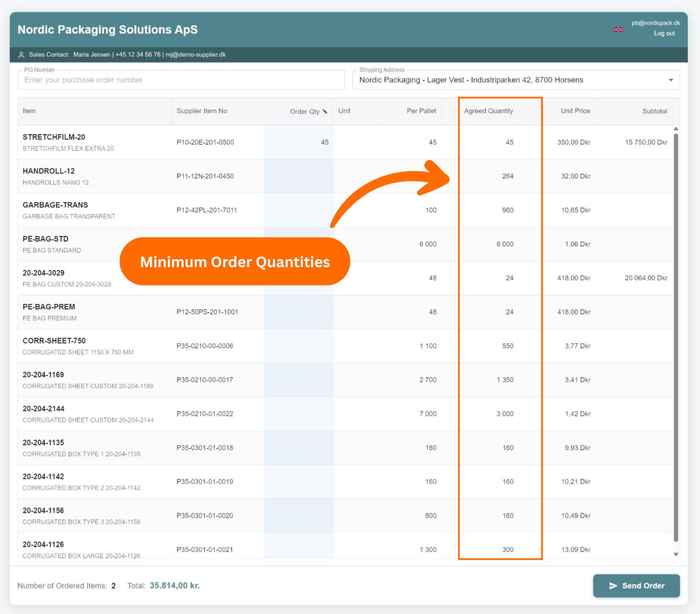Click the pb@nordicpack.dk account email
This screenshot has height=614, width=700.
coord(655,23)
